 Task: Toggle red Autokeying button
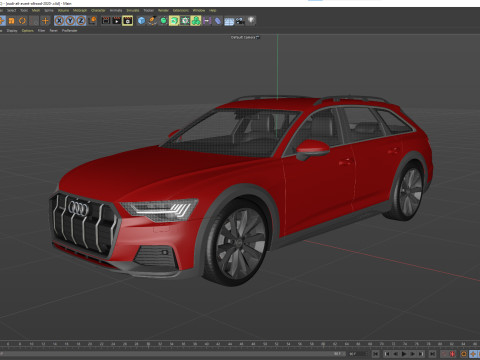click(453, 354)
